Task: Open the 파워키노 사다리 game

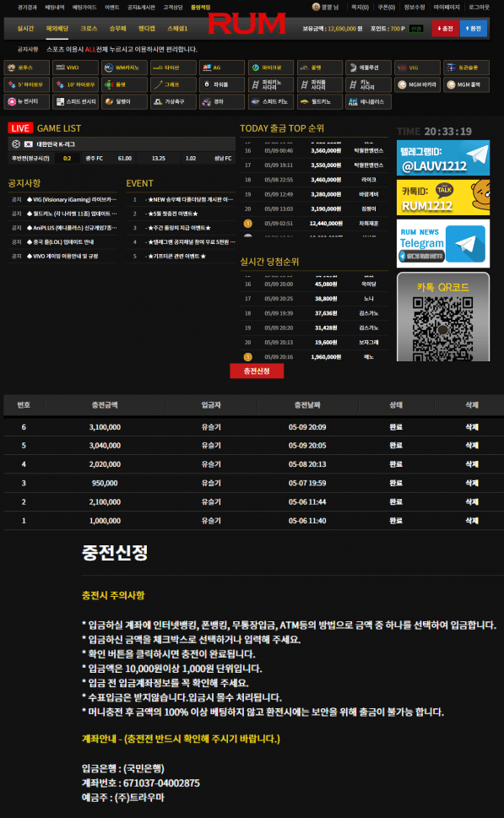Action: 271,84
